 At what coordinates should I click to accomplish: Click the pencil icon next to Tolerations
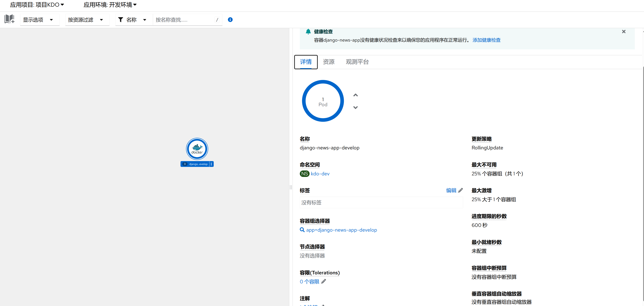pyautogui.click(x=323, y=281)
